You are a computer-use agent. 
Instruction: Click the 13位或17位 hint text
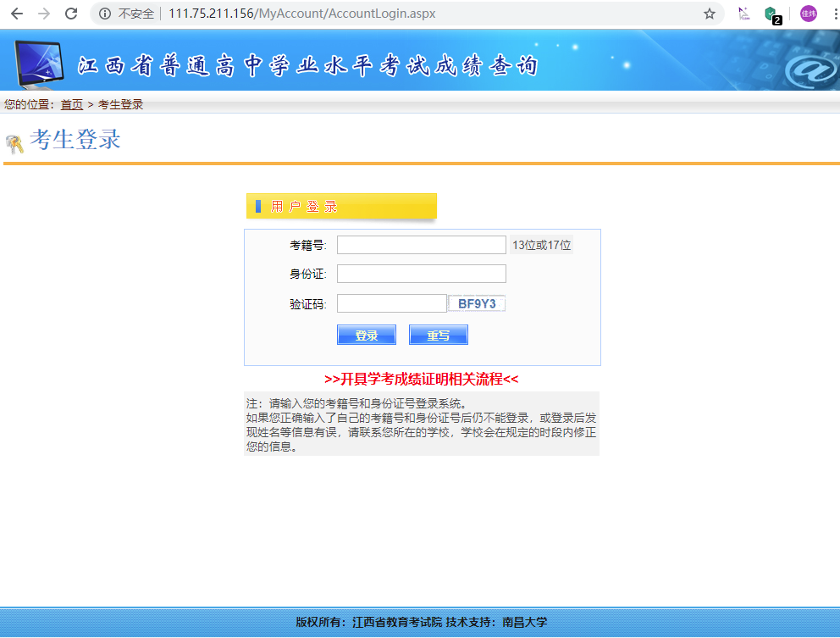pyautogui.click(x=542, y=245)
